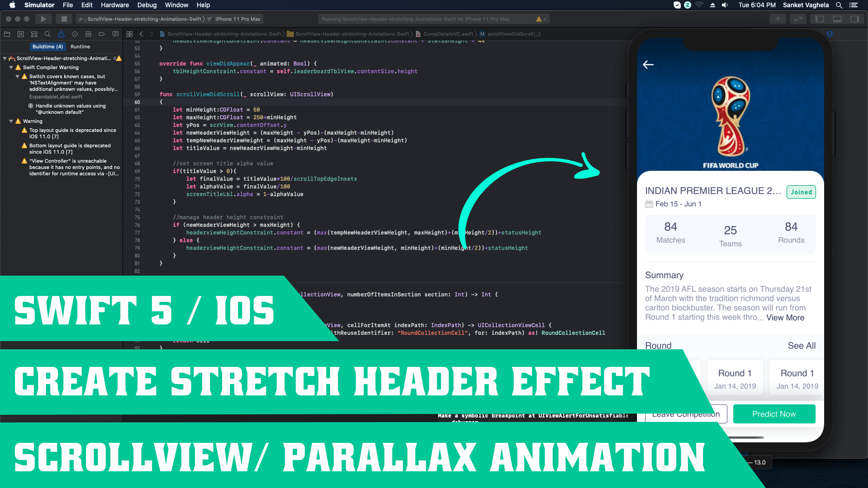Tap the Predict Now button
Viewport: 868px width, 488px height.
tap(774, 414)
